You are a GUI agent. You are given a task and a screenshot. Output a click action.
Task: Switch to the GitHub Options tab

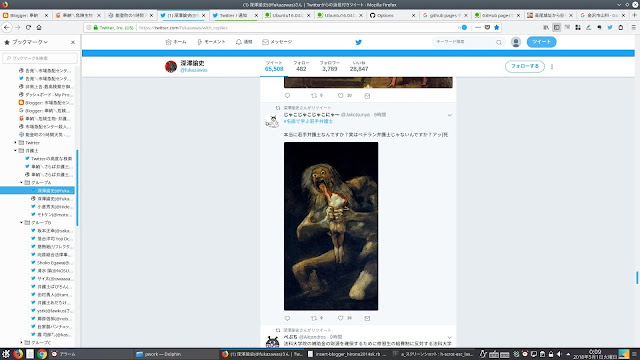coord(392,15)
